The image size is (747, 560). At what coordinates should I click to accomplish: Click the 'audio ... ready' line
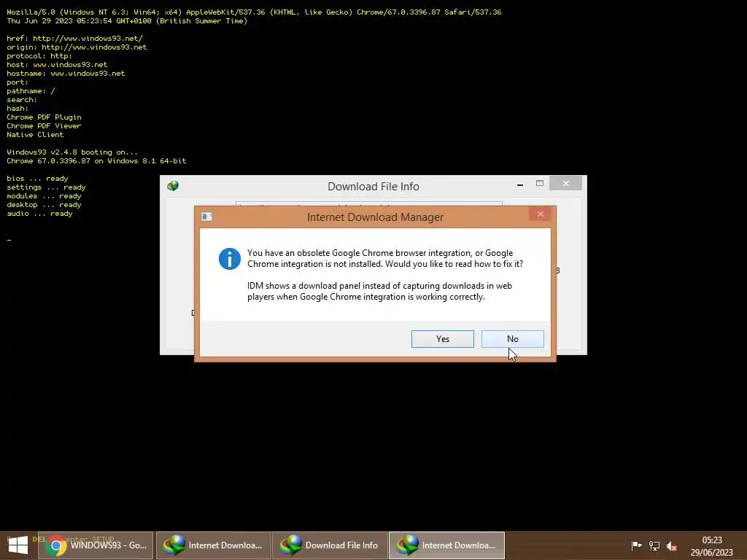(x=39, y=214)
